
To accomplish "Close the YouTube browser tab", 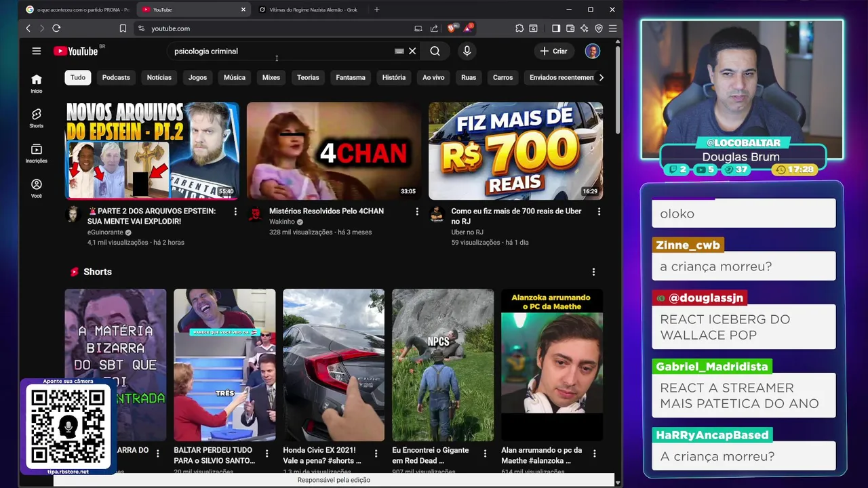I will click(243, 9).
